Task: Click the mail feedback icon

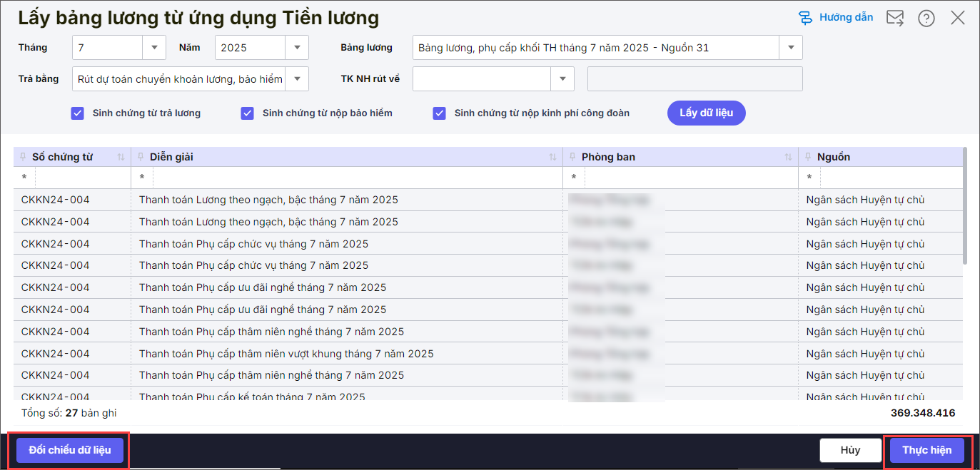Action: [x=895, y=18]
